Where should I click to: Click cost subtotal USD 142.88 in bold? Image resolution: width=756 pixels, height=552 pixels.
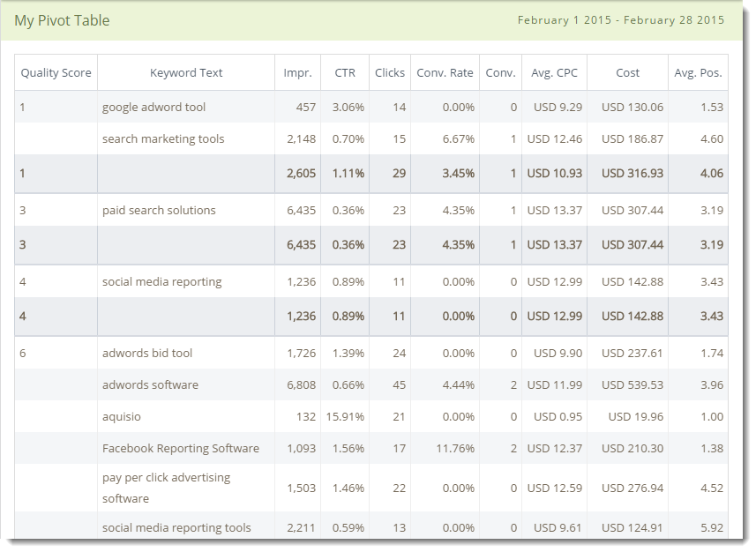click(x=632, y=317)
